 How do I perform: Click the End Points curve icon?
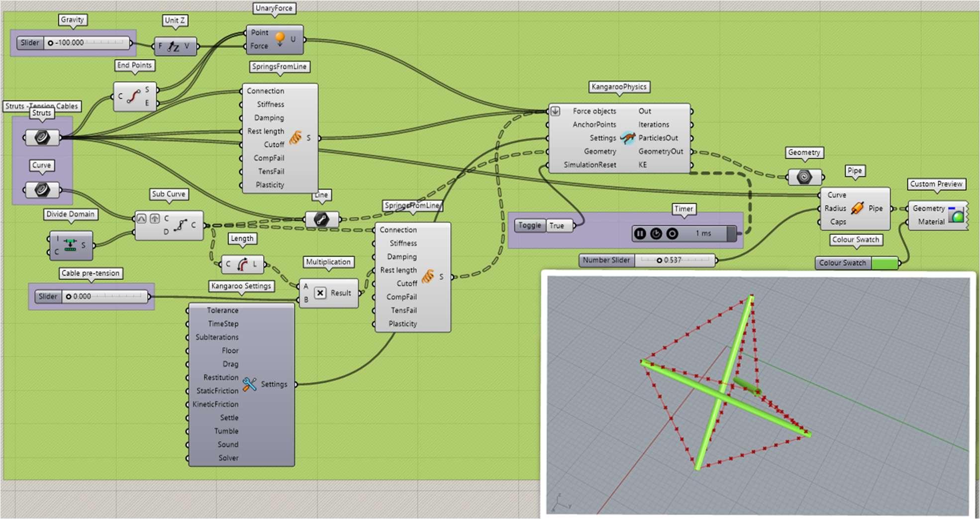(133, 97)
